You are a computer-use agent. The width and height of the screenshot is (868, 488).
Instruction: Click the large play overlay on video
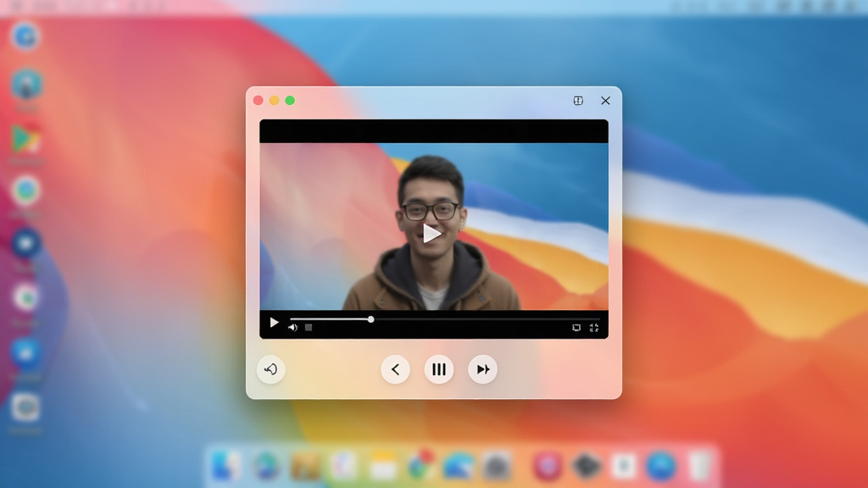pyautogui.click(x=431, y=234)
